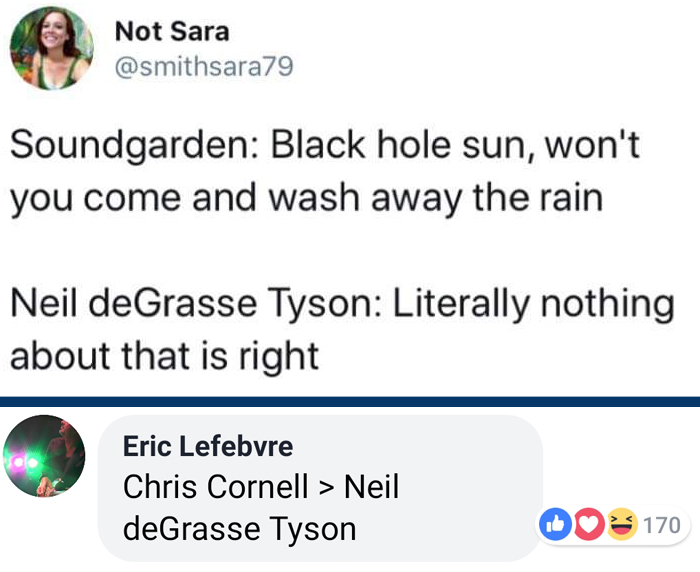Click "Neil deGrasse Tyson:" in the tweet body
The image size is (700, 572).
tap(189, 303)
